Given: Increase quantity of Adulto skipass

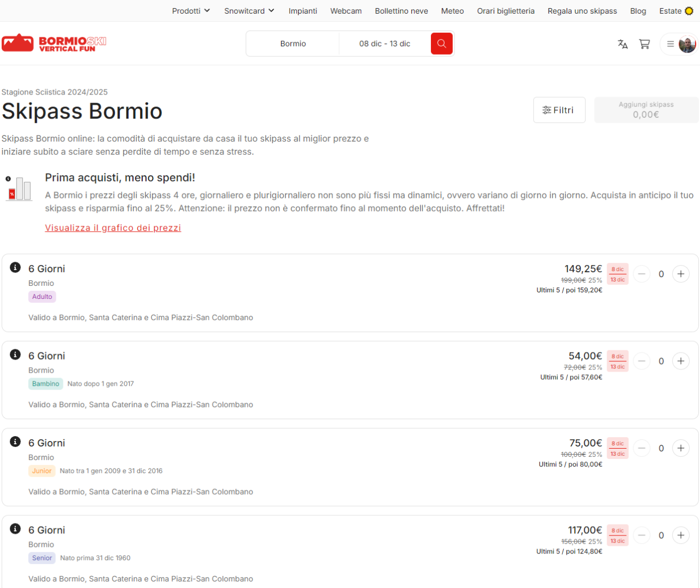Looking at the screenshot, I should click(681, 274).
